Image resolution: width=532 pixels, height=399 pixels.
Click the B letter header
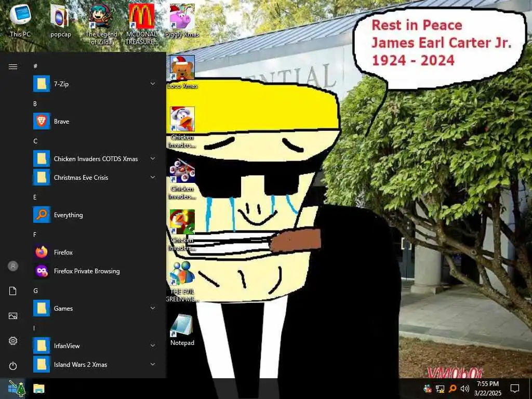pos(35,104)
